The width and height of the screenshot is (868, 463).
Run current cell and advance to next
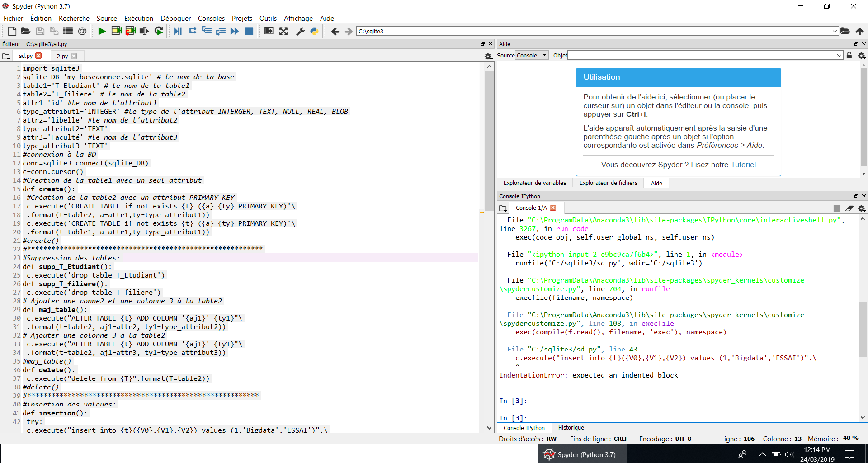click(x=131, y=31)
